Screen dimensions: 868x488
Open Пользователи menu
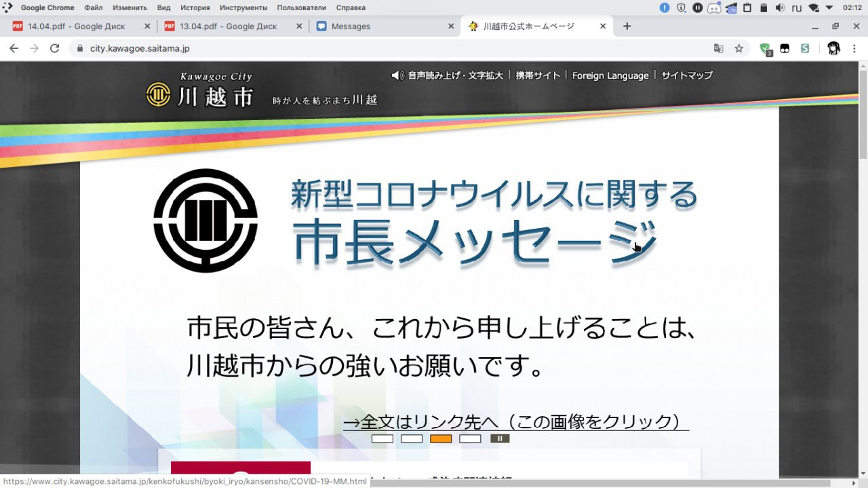click(x=302, y=8)
